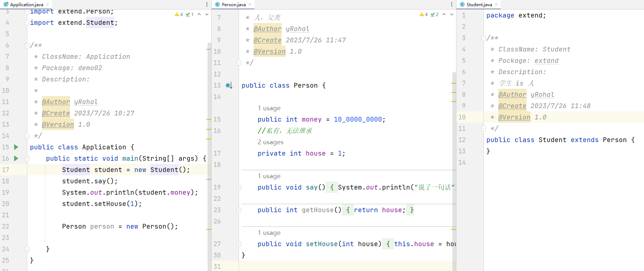Expand the setHouse() method in Person.java
The width and height of the screenshot is (644, 271).
(x=239, y=244)
